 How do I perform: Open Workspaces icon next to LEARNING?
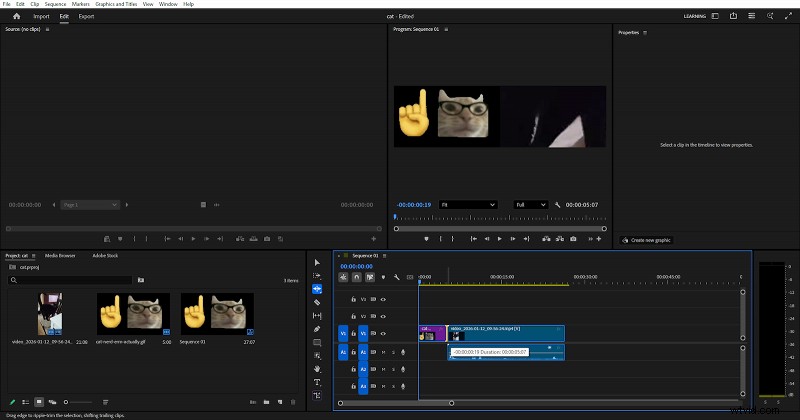tap(715, 16)
